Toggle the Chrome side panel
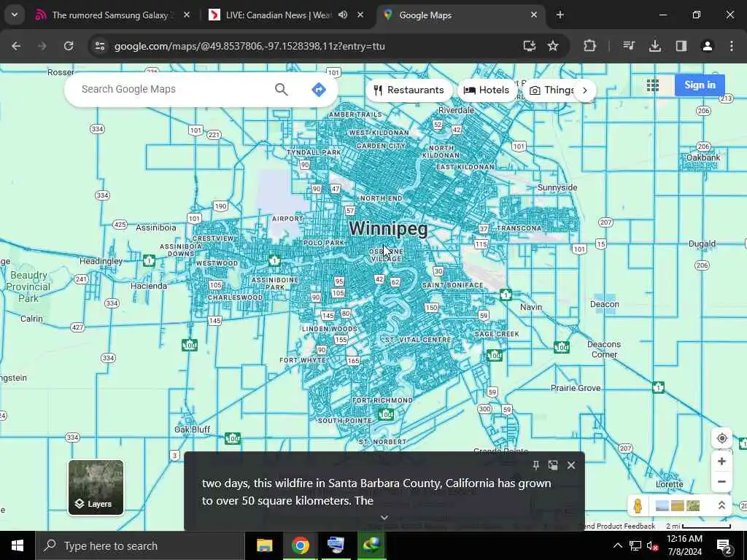 (681, 46)
